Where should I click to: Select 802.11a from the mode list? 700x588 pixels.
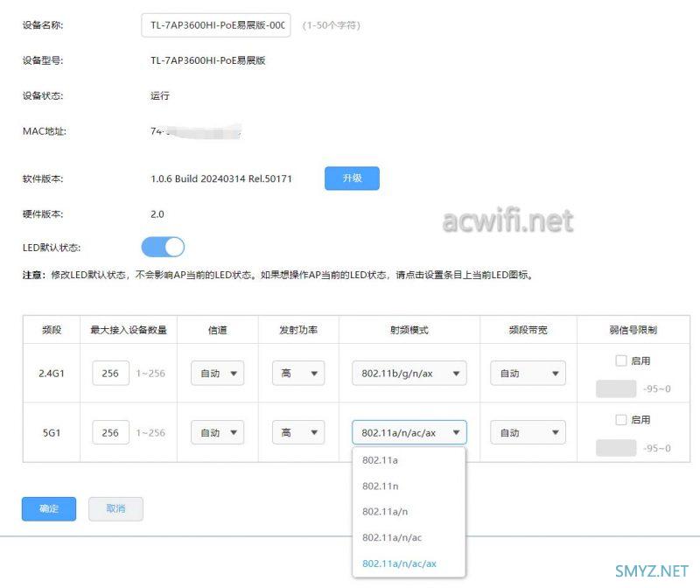[380, 460]
